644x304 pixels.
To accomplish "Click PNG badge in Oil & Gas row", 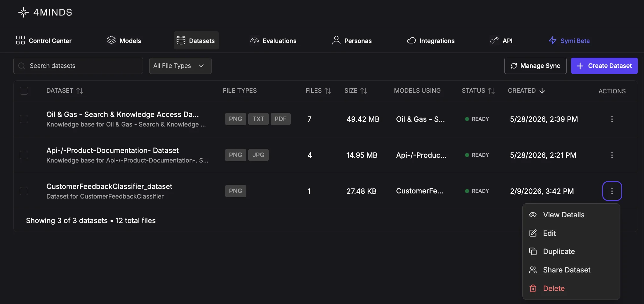I will (x=236, y=119).
